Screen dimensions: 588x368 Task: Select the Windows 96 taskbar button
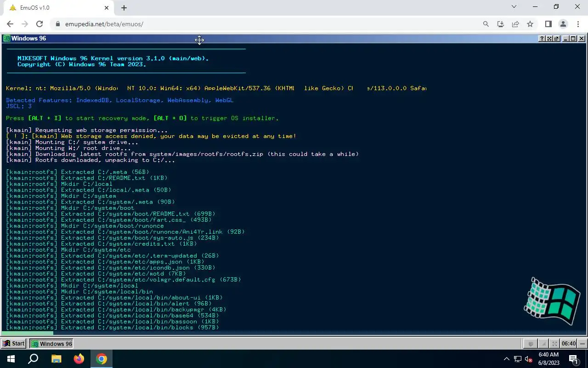point(51,344)
